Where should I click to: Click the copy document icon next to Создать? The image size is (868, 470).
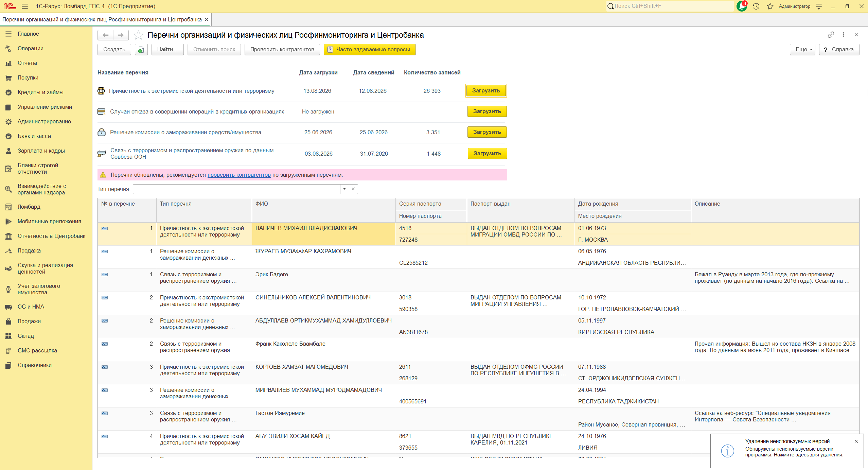(x=141, y=50)
